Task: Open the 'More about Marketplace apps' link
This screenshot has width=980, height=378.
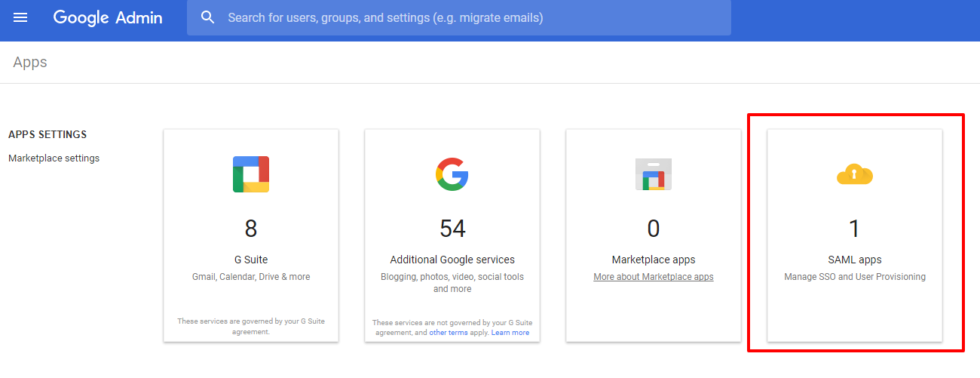Action: tap(654, 277)
